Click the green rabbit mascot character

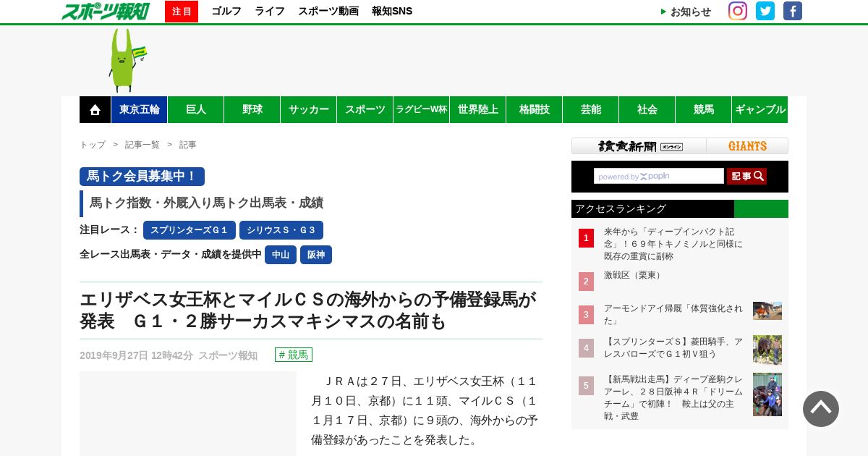pos(127,60)
